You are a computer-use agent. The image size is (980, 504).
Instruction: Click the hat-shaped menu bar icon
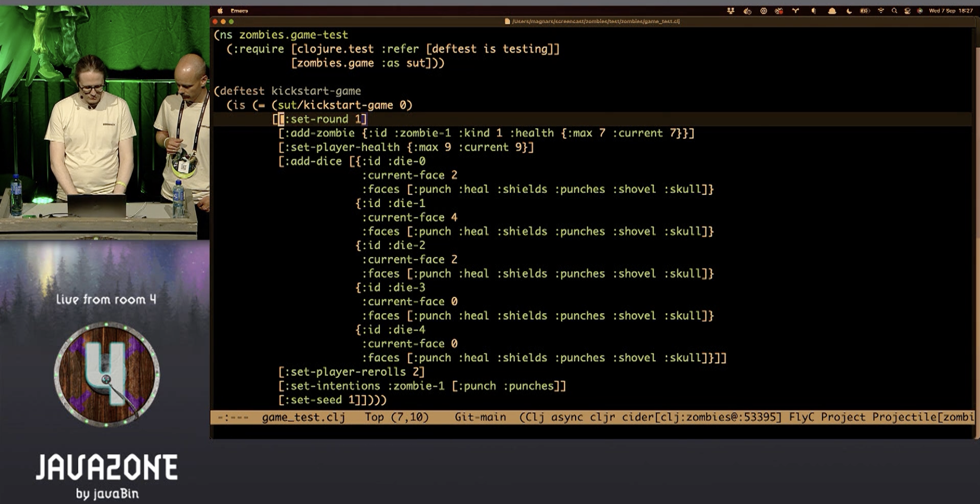pos(832,11)
